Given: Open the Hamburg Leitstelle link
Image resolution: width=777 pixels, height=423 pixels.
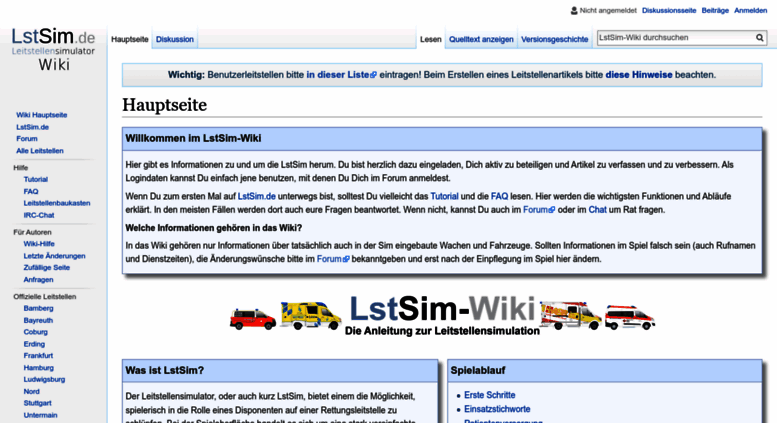Looking at the screenshot, I should pos(39,368).
